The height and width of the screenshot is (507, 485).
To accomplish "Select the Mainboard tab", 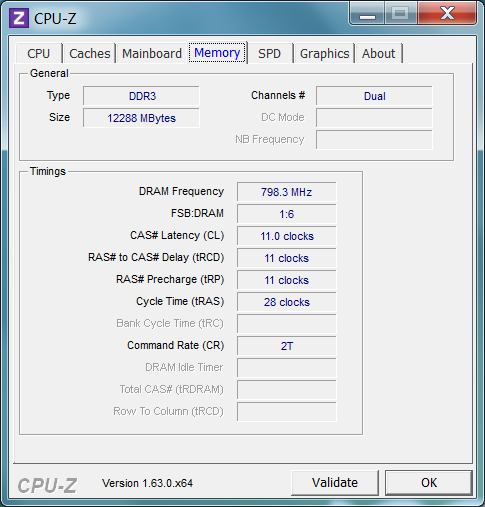I will click(152, 53).
